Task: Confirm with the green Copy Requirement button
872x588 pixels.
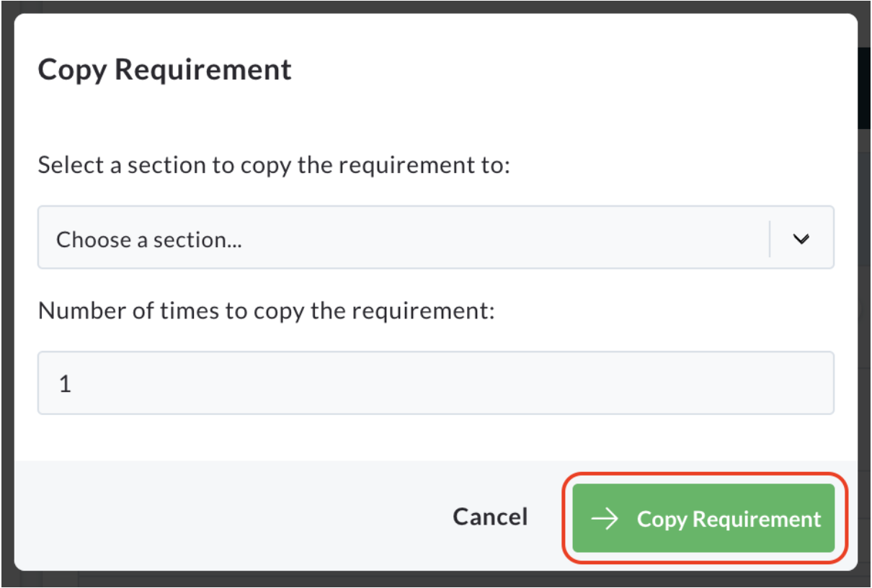Action: (x=703, y=518)
